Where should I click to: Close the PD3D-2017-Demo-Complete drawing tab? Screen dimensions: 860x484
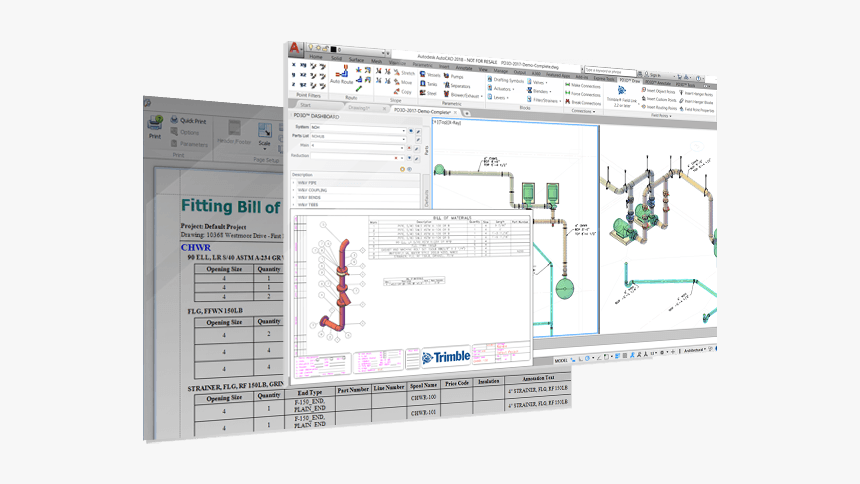coord(455,112)
